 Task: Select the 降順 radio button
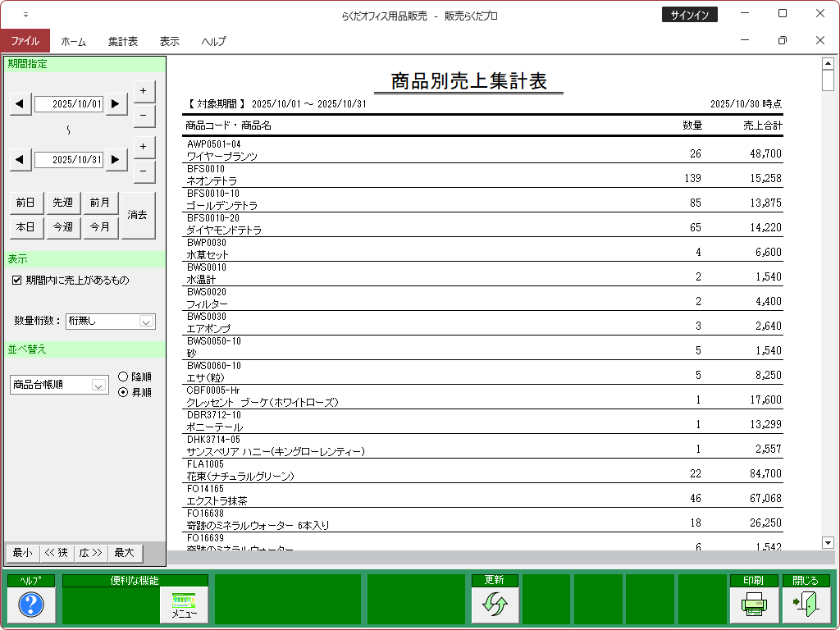[123, 377]
